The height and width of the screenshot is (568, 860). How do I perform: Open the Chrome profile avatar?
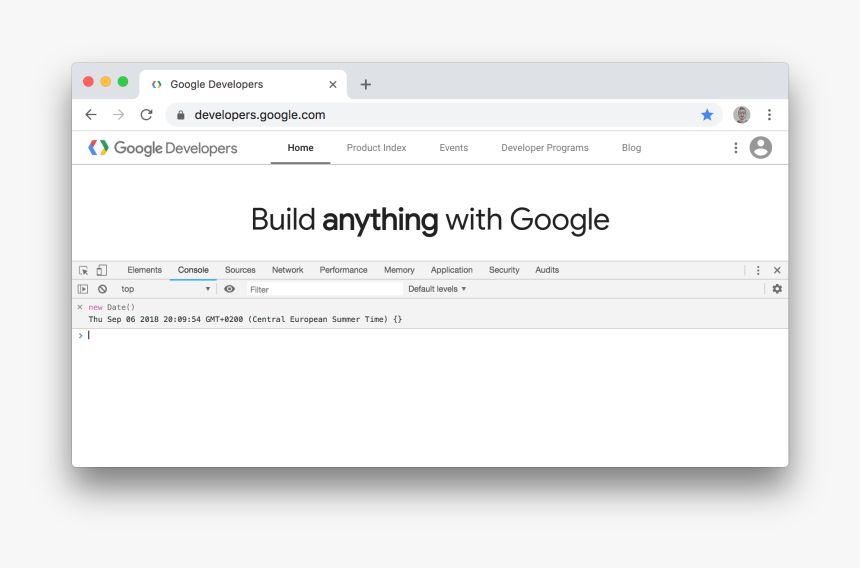(x=742, y=115)
